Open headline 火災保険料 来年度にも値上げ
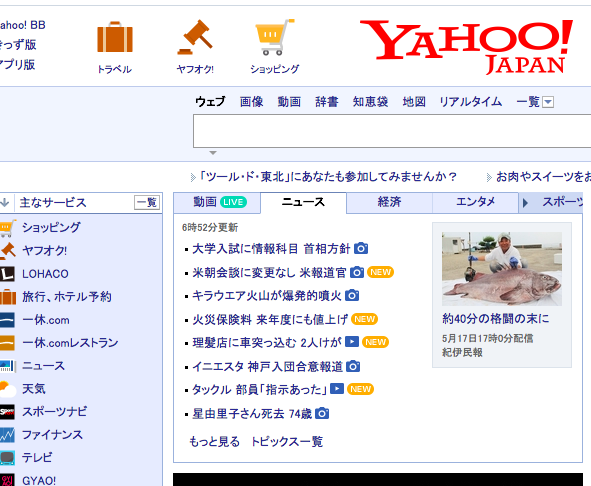The width and height of the screenshot is (591, 486). [x=270, y=320]
